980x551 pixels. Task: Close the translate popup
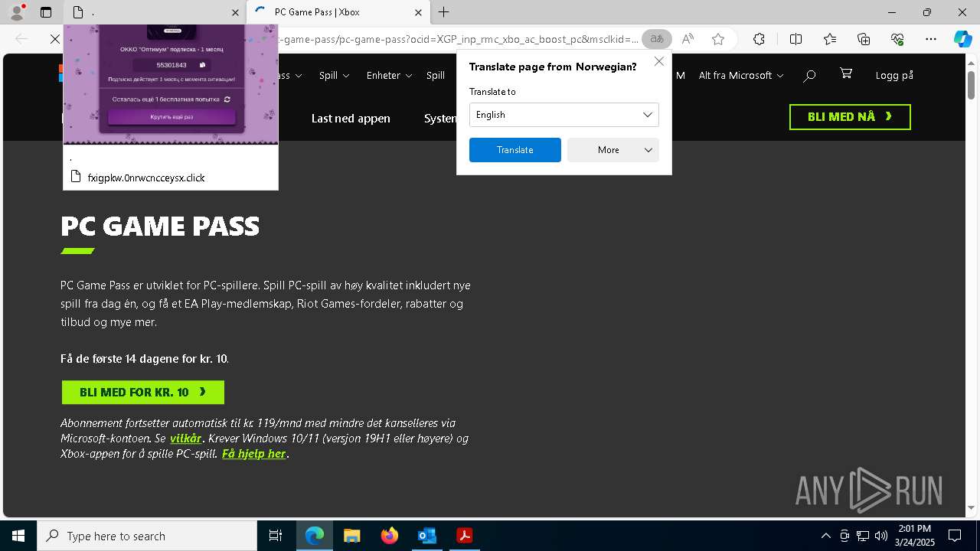[658, 61]
